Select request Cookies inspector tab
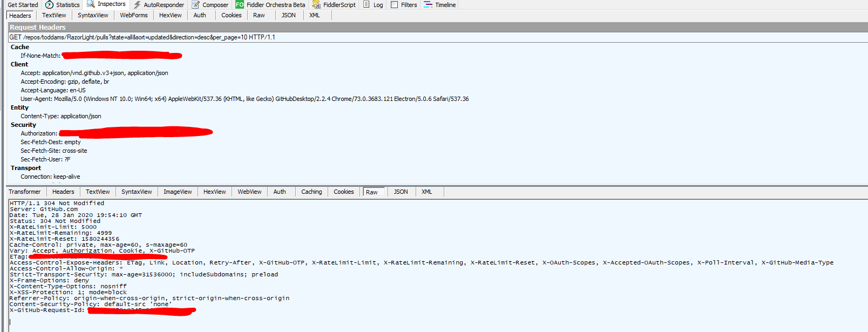868x332 pixels. (232, 15)
